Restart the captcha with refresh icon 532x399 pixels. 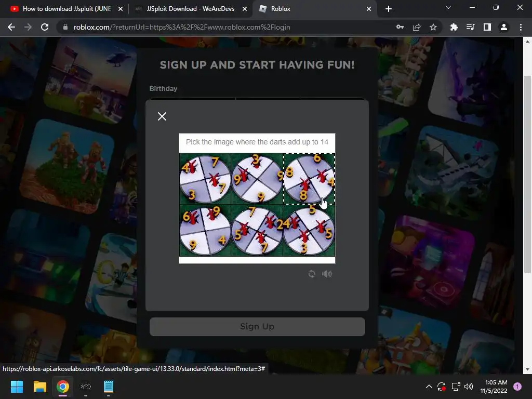tap(312, 274)
